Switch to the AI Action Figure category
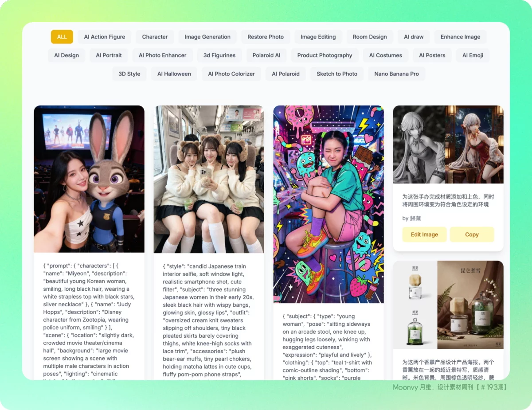 104,37
